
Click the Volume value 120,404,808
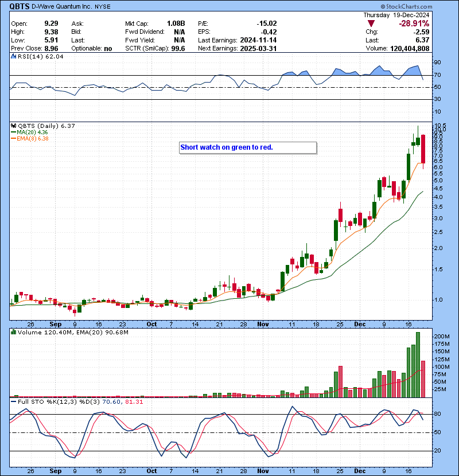(x=410, y=49)
